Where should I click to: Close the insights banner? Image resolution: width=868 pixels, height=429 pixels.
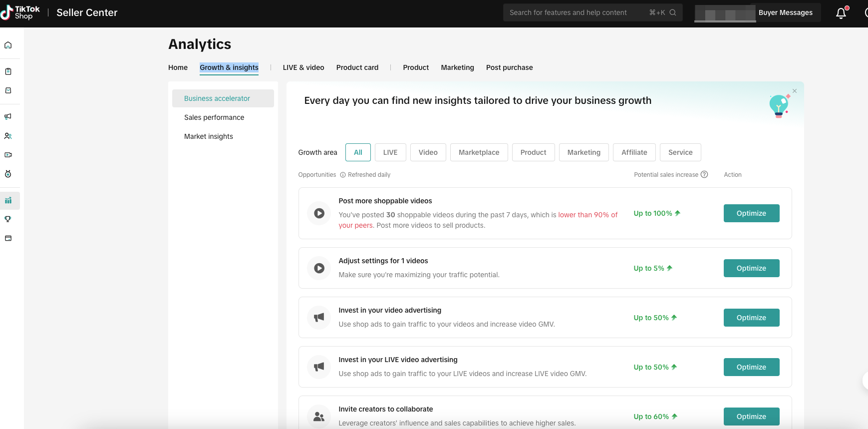(x=795, y=91)
